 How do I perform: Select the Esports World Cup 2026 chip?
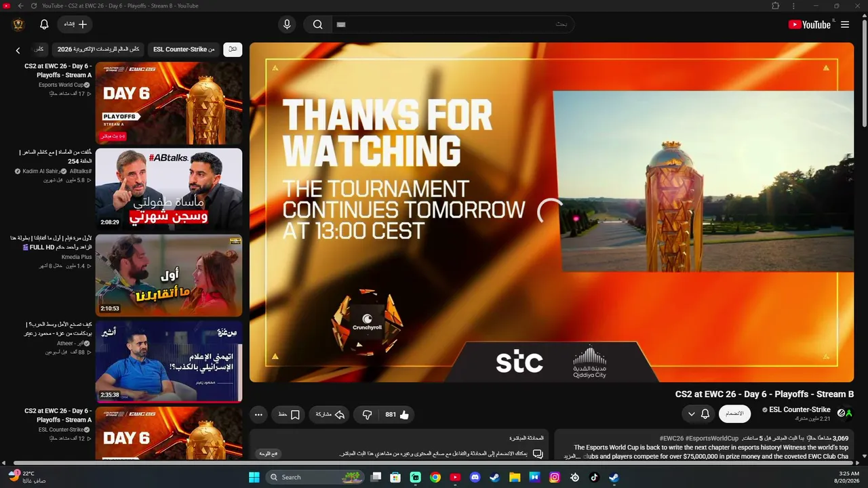pyautogui.click(x=98, y=49)
